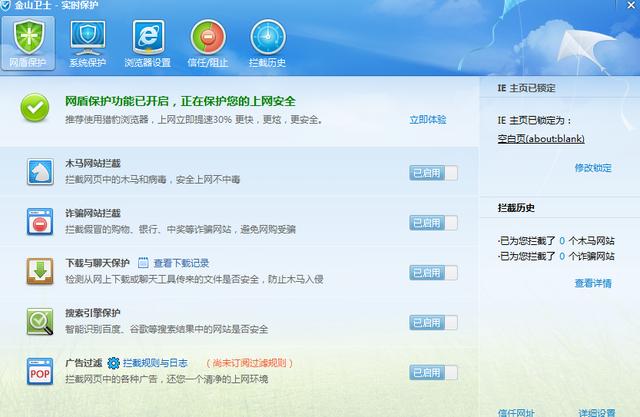Click the green checkmark status icon
This screenshot has width=640, height=417.
pyautogui.click(x=35, y=108)
